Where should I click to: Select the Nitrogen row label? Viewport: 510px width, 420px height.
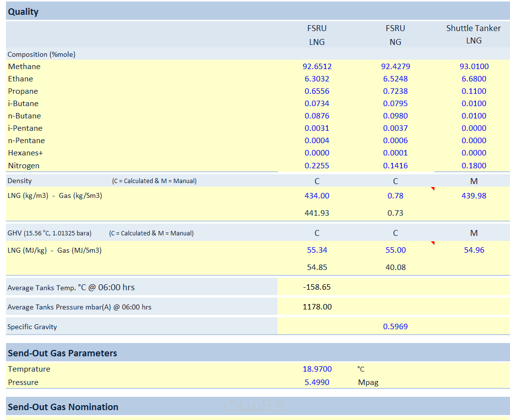(x=24, y=165)
